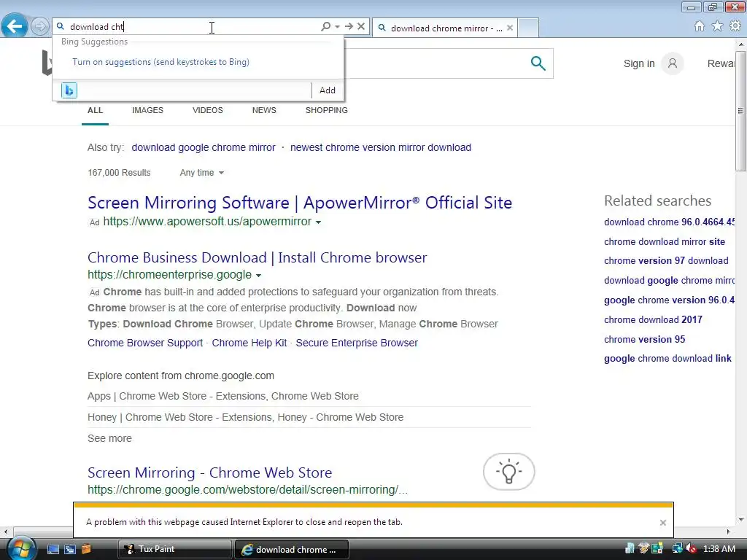
Task: Expand chromeenterprise.google URL dropdown arrow
Action: point(258,275)
